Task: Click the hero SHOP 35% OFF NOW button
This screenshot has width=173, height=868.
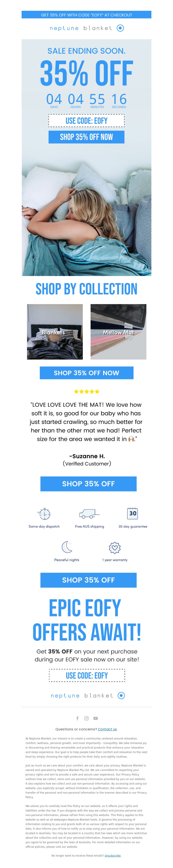Action: tap(86, 137)
